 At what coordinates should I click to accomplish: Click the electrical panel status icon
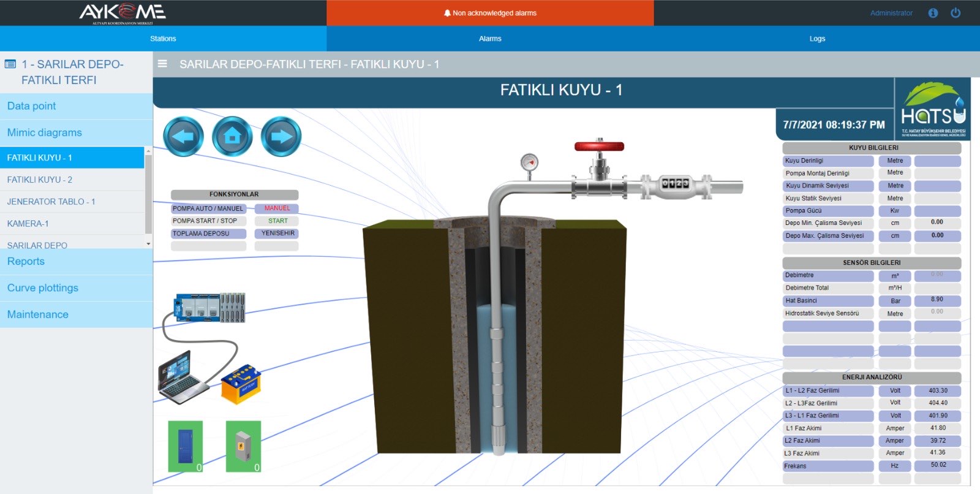click(243, 446)
